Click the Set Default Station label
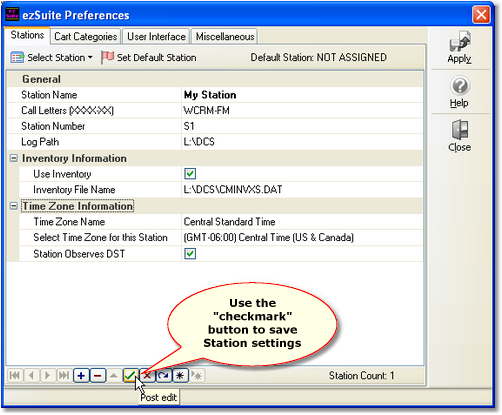This screenshot has width=502, height=415. click(x=156, y=57)
